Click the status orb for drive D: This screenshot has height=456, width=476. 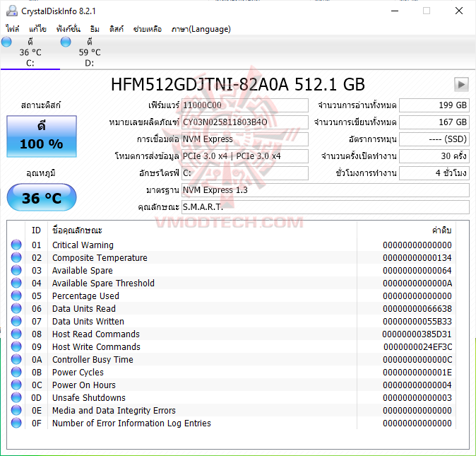click(66, 42)
